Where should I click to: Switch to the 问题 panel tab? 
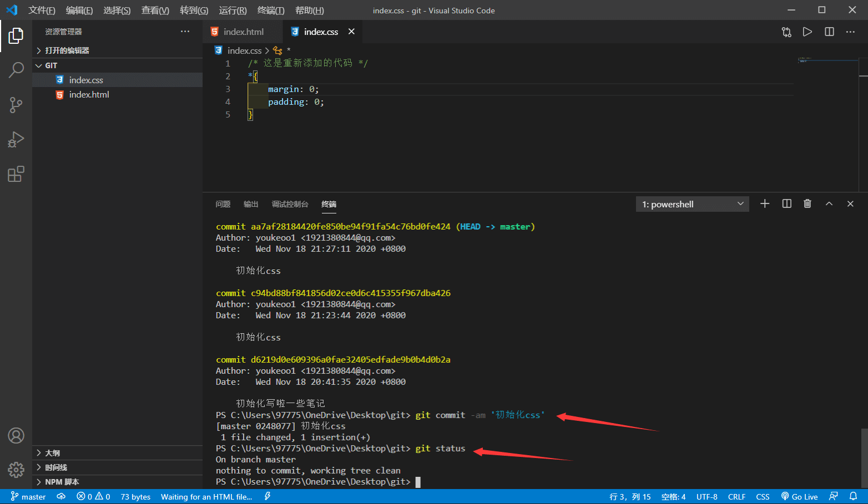point(223,204)
